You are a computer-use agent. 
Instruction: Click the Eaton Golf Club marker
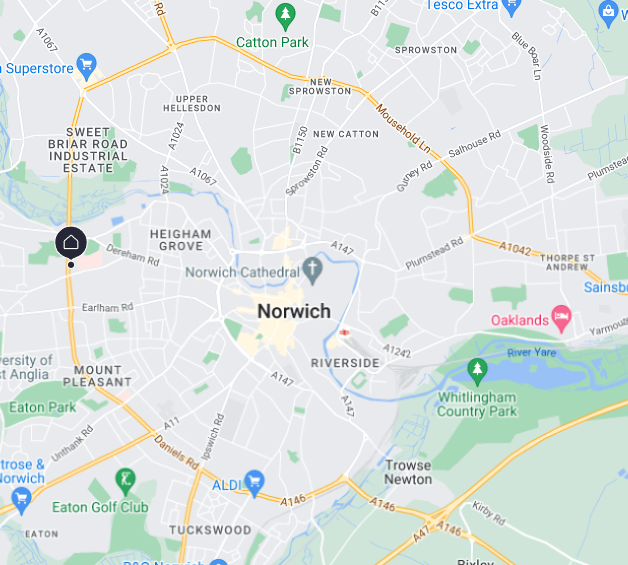tap(125, 482)
